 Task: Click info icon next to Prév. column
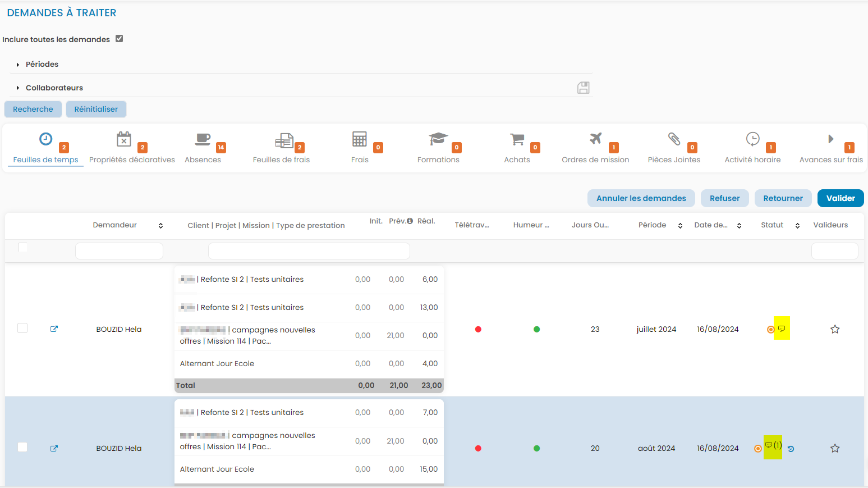(x=410, y=221)
